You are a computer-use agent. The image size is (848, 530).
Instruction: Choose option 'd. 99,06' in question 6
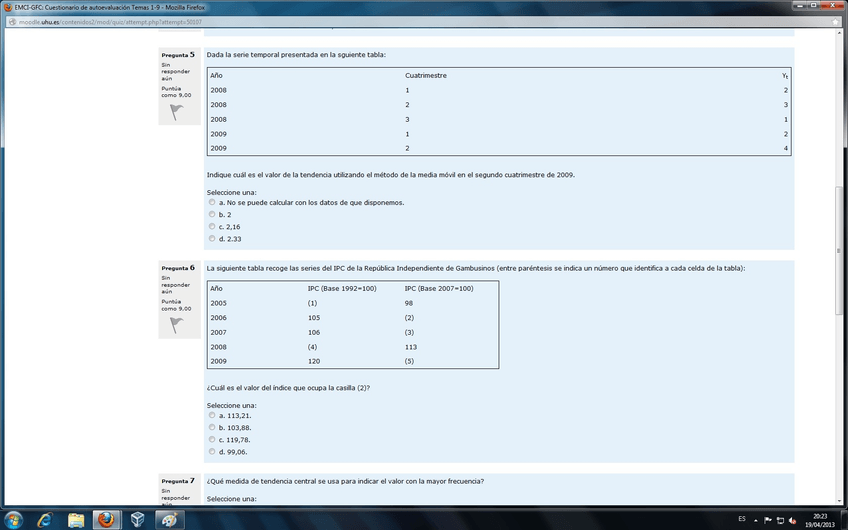click(212, 452)
